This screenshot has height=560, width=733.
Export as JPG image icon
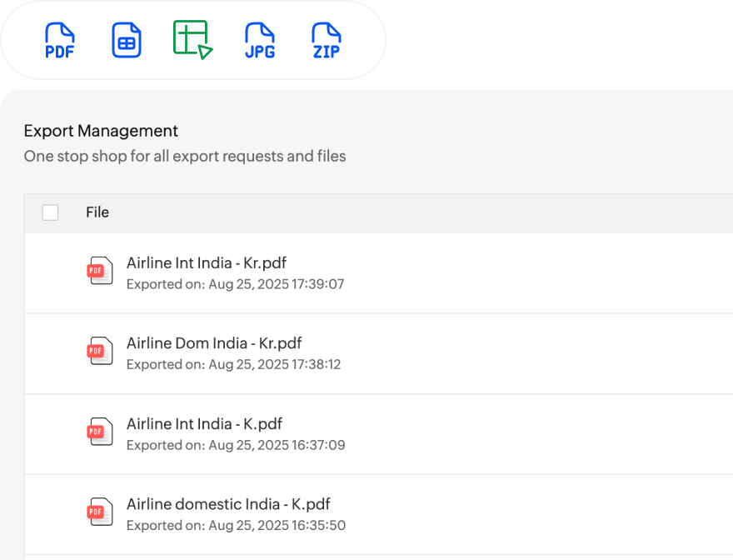click(260, 40)
